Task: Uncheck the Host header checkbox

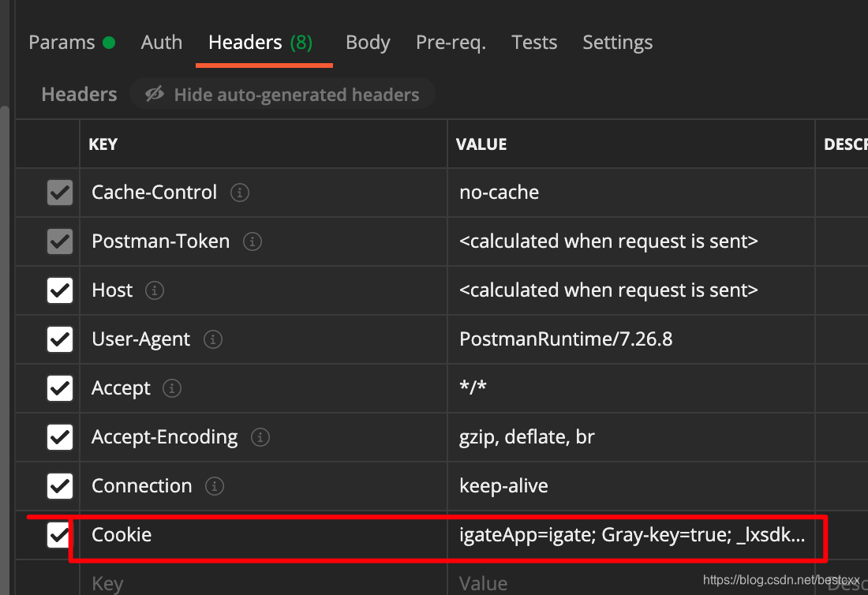Action: point(60,290)
